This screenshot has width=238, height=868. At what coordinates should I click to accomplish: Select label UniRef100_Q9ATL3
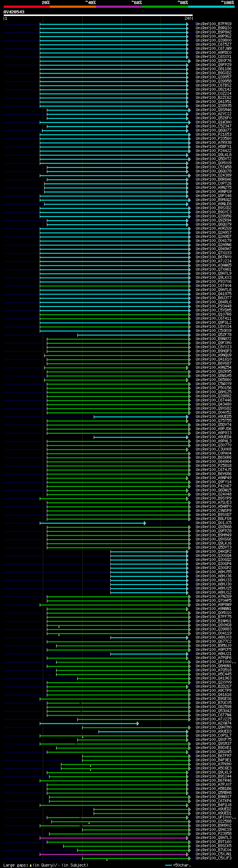tap(213, 838)
